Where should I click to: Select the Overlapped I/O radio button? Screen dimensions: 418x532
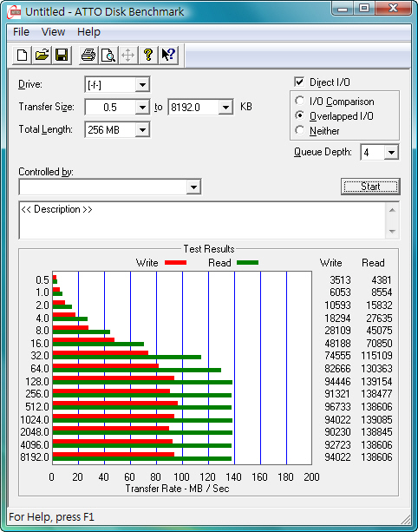point(300,115)
